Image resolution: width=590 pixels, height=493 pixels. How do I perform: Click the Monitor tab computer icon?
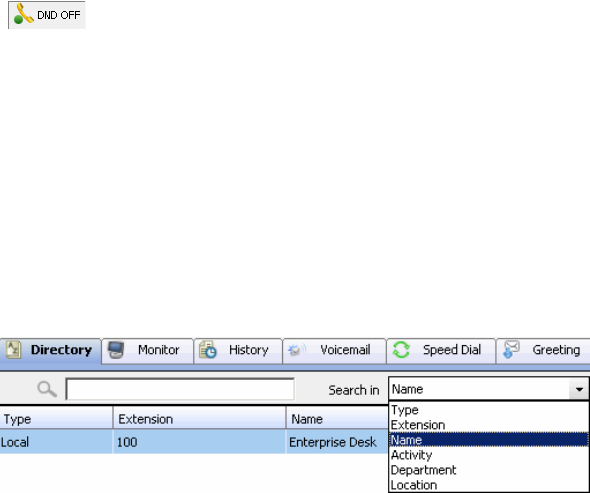click(116, 350)
